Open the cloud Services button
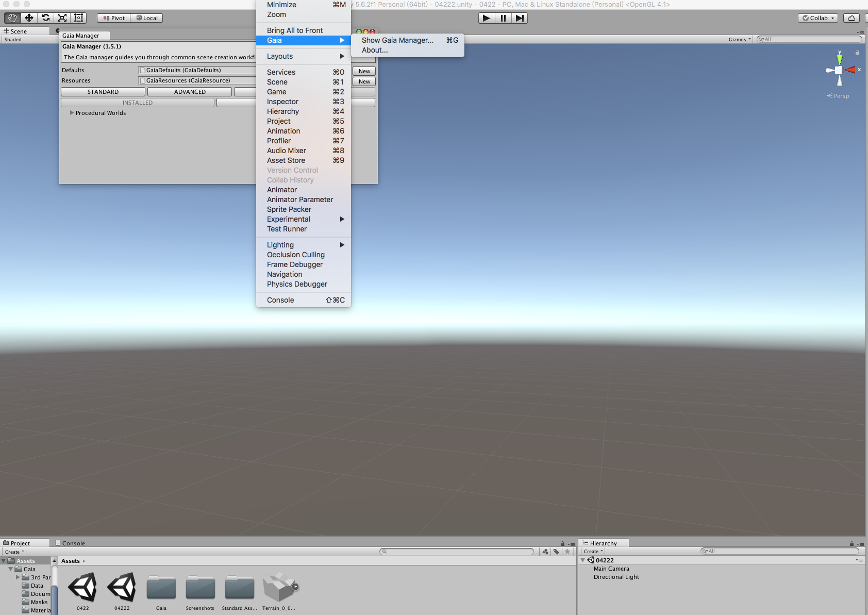This screenshot has width=868, height=615. (x=852, y=18)
